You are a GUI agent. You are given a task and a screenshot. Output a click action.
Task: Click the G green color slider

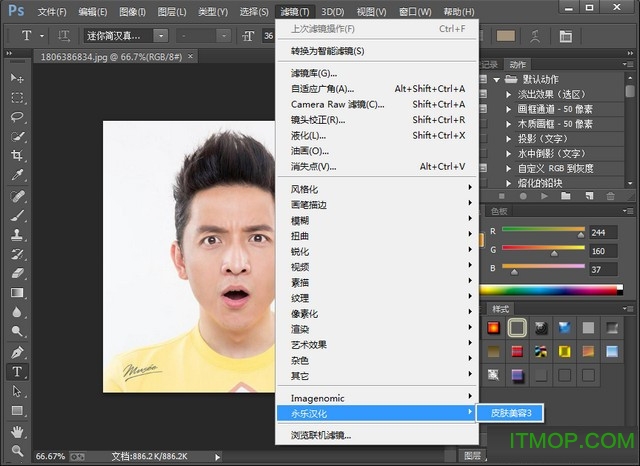[544, 250]
